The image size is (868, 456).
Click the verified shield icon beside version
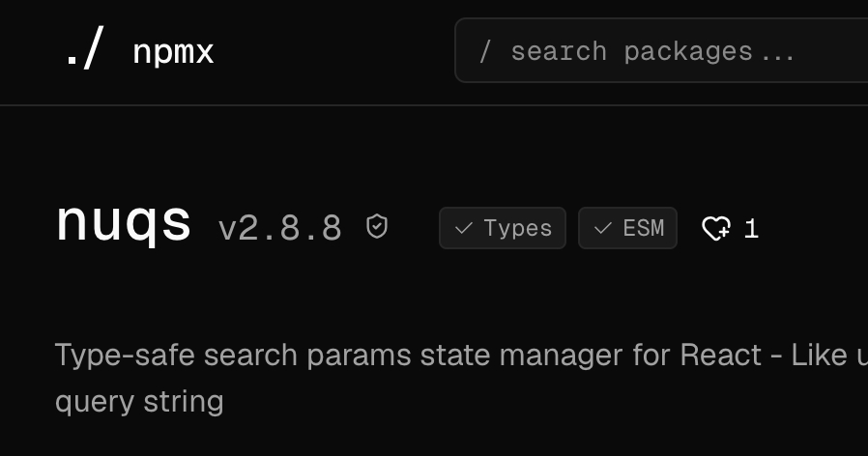377,227
